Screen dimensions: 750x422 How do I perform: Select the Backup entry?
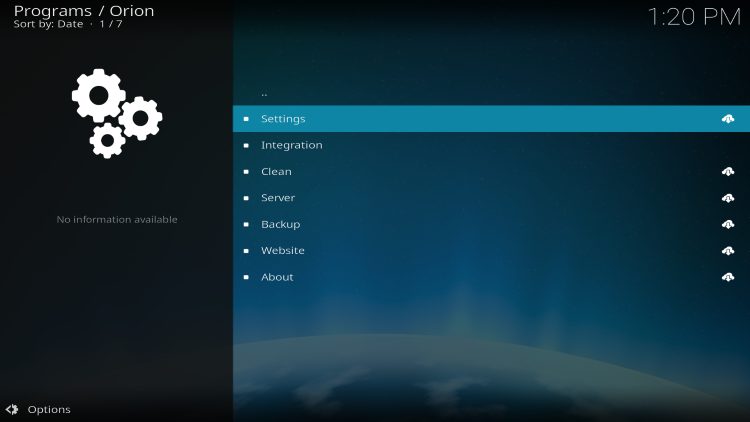(491, 224)
